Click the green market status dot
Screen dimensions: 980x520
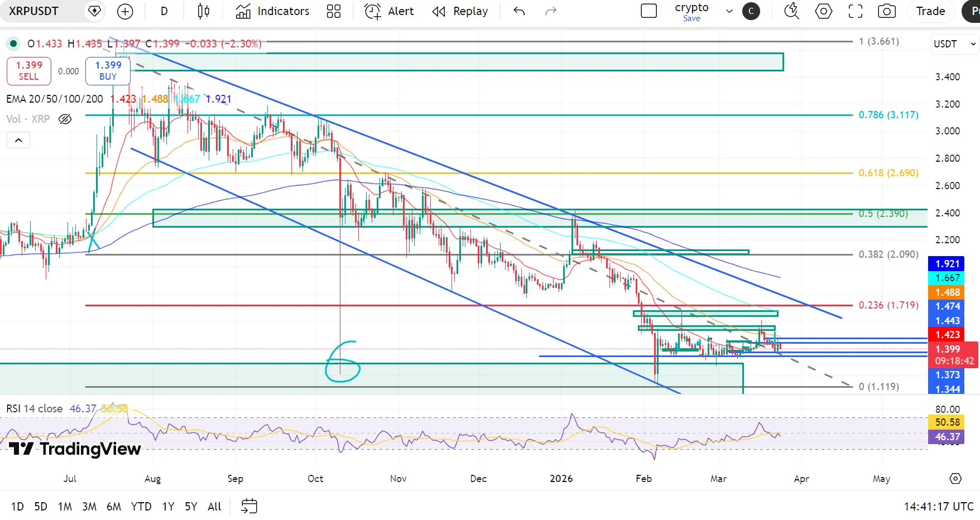point(13,44)
